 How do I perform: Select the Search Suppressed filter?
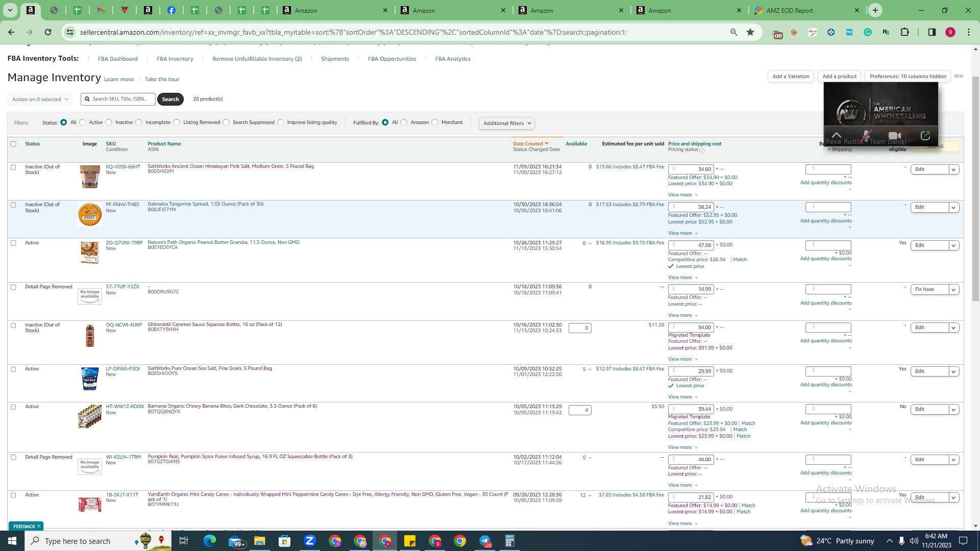click(226, 122)
